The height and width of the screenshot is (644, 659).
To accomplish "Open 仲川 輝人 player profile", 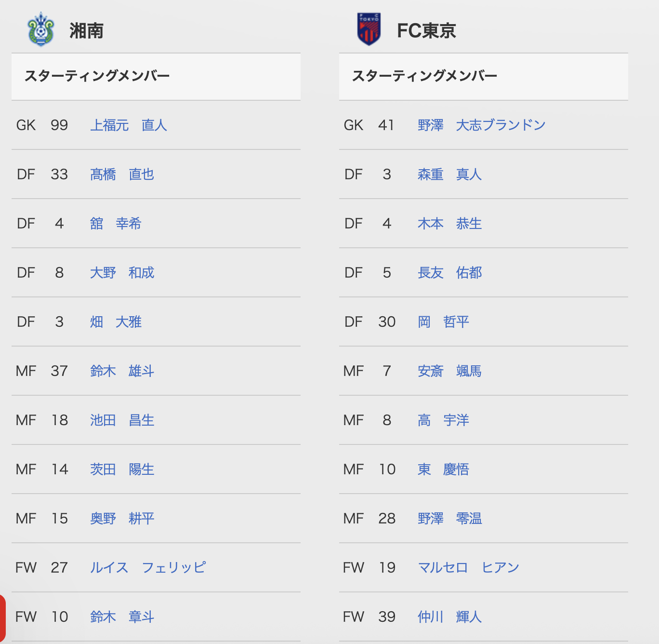I will click(x=450, y=617).
